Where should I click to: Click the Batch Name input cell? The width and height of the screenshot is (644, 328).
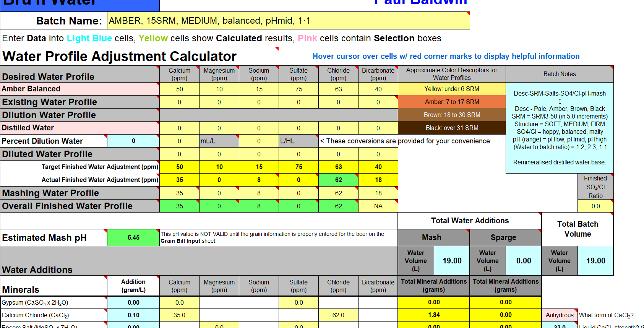289,21
